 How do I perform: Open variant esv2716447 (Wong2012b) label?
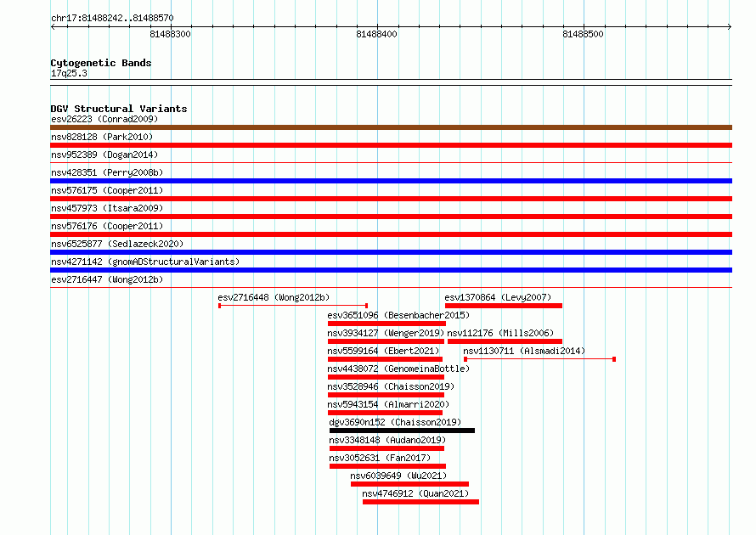coord(107,279)
